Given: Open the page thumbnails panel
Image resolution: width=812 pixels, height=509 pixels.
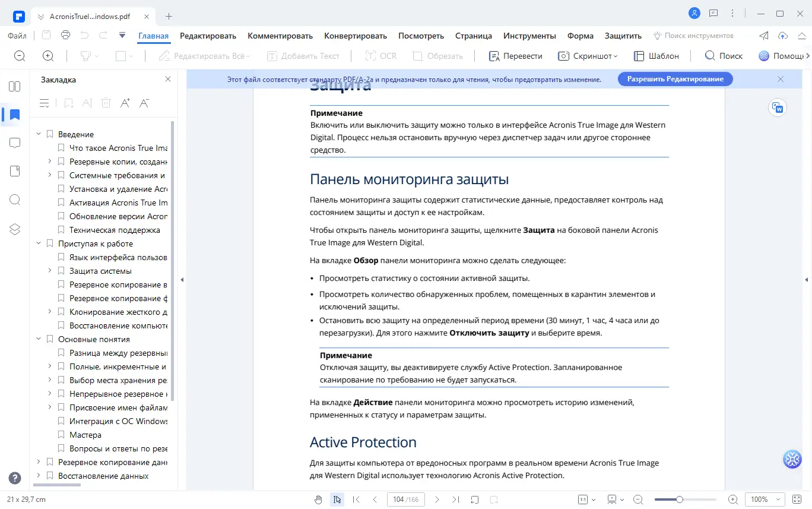Looking at the screenshot, I should pyautogui.click(x=14, y=86).
